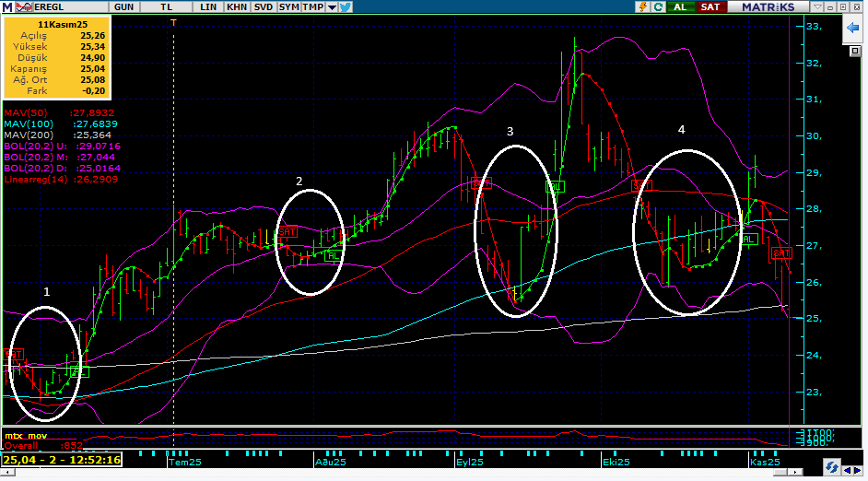The width and height of the screenshot is (868, 481).
Task: Open the GUN period dropdown
Action: click(123, 6)
